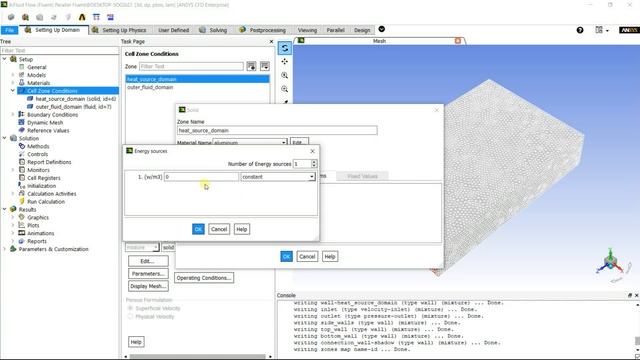Open the Design ribbon tab
The width and height of the screenshot is (640, 360).
[x=362, y=30]
